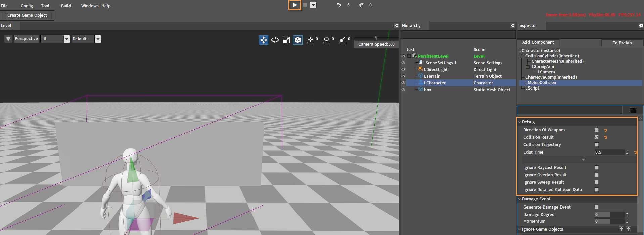The height and width of the screenshot is (235, 644).
Task: Uncheck the Collision Result checkbox
Action: (596, 137)
